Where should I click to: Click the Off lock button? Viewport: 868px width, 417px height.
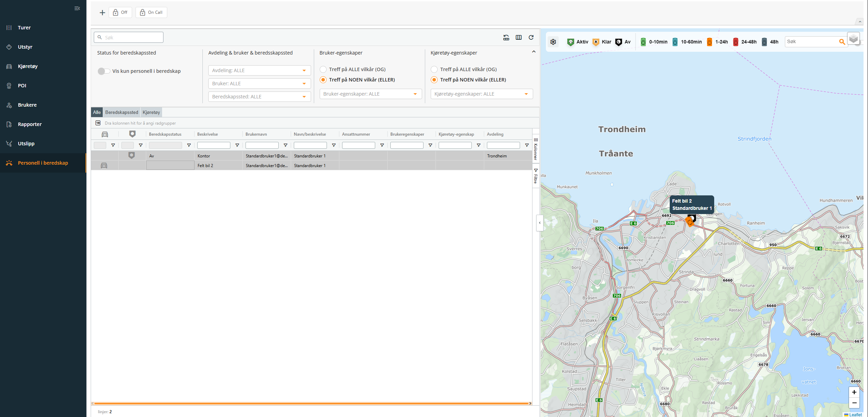(120, 12)
